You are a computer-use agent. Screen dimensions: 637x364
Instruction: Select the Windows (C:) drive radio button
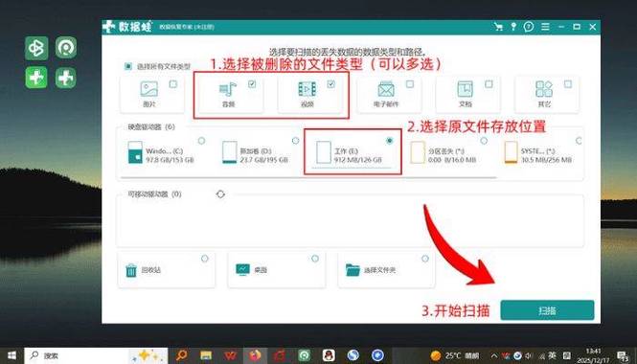(201, 141)
